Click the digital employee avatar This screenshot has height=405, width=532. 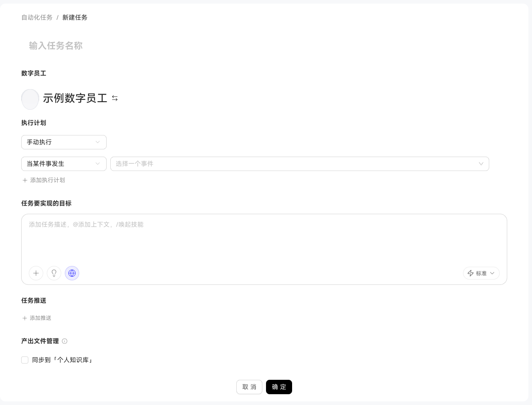click(30, 99)
